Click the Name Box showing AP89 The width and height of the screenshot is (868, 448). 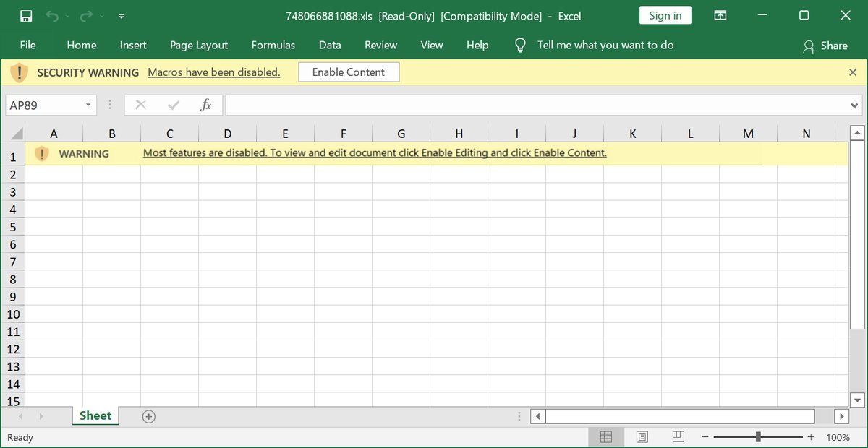click(x=45, y=105)
